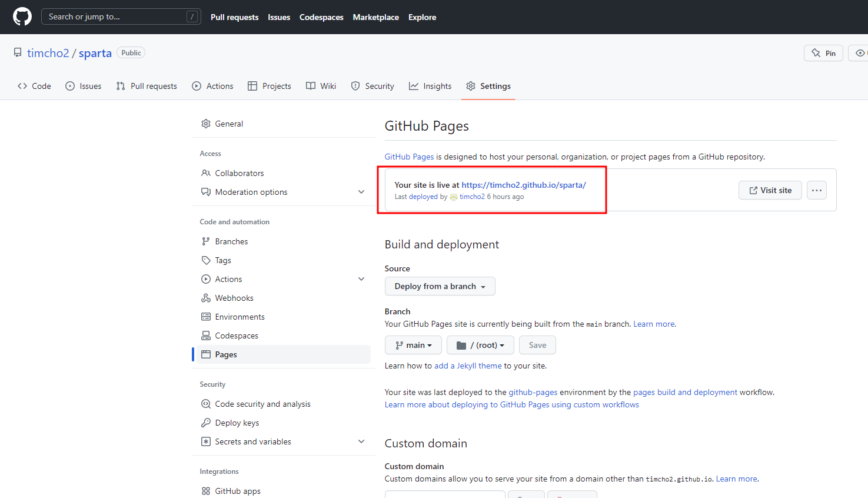
Task: Click the Tags tag icon
Action: click(x=206, y=260)
